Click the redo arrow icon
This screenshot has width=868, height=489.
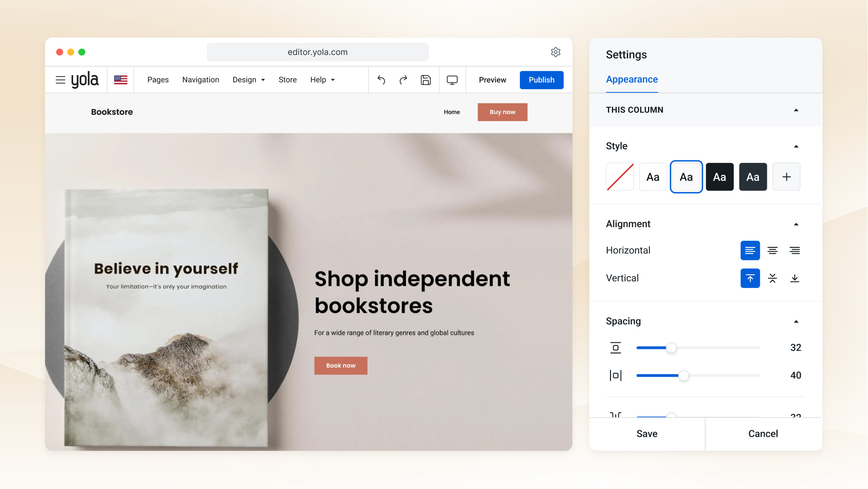tap(403, 80)
